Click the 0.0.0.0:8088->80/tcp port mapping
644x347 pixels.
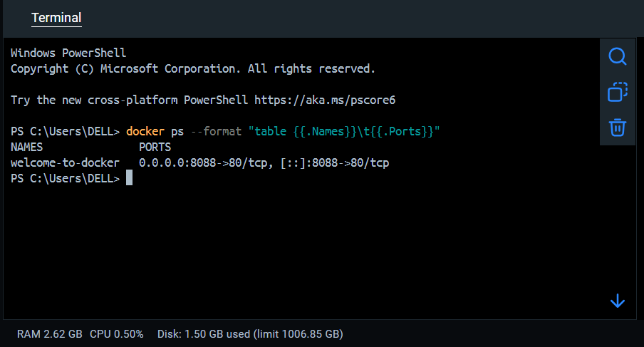[x=203, y=163]
